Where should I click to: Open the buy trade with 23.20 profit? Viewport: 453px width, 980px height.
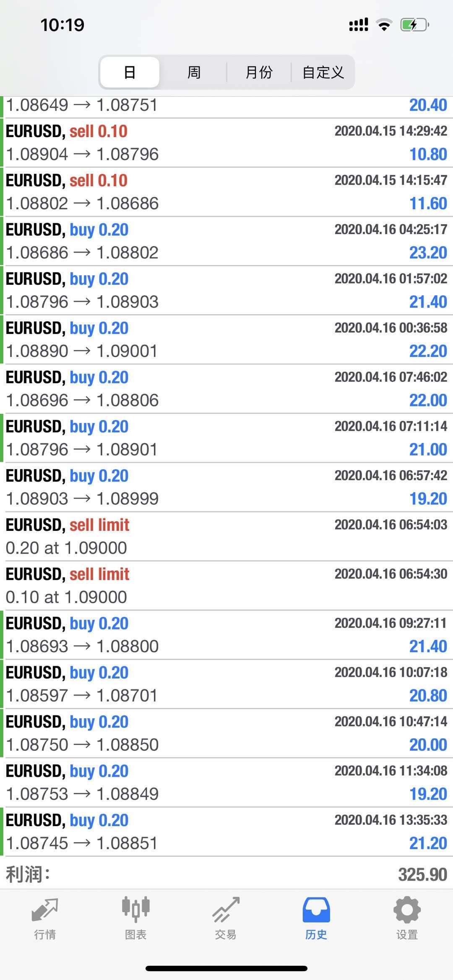(226, 241)
